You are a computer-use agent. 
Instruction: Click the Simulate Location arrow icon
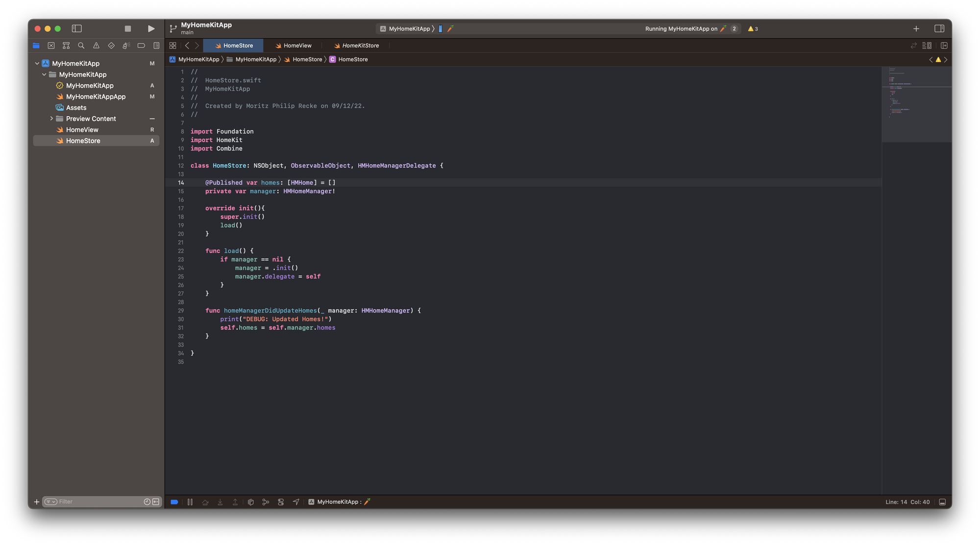point(296,502)
